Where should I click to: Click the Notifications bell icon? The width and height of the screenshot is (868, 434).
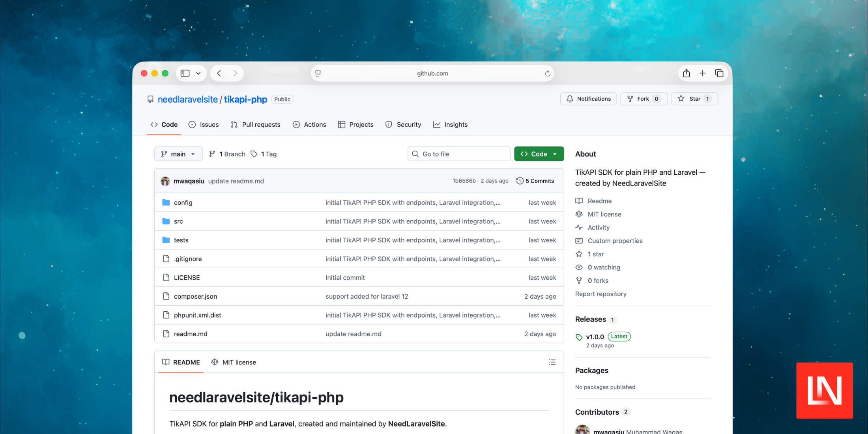pyautogui.click(x=570, y=99)
